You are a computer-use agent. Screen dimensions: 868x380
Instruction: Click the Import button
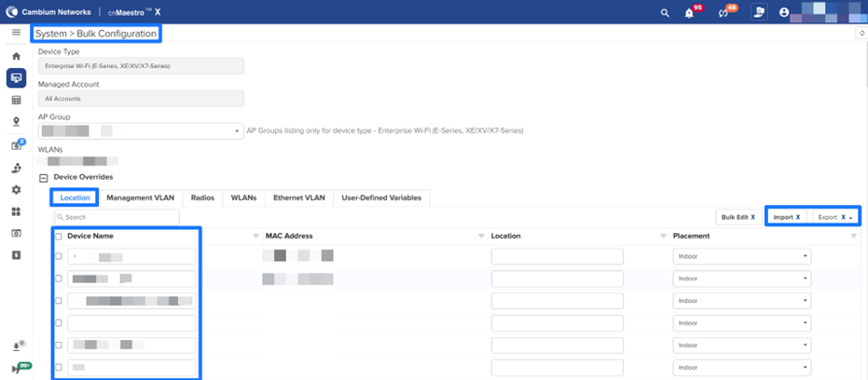[786, 217]
